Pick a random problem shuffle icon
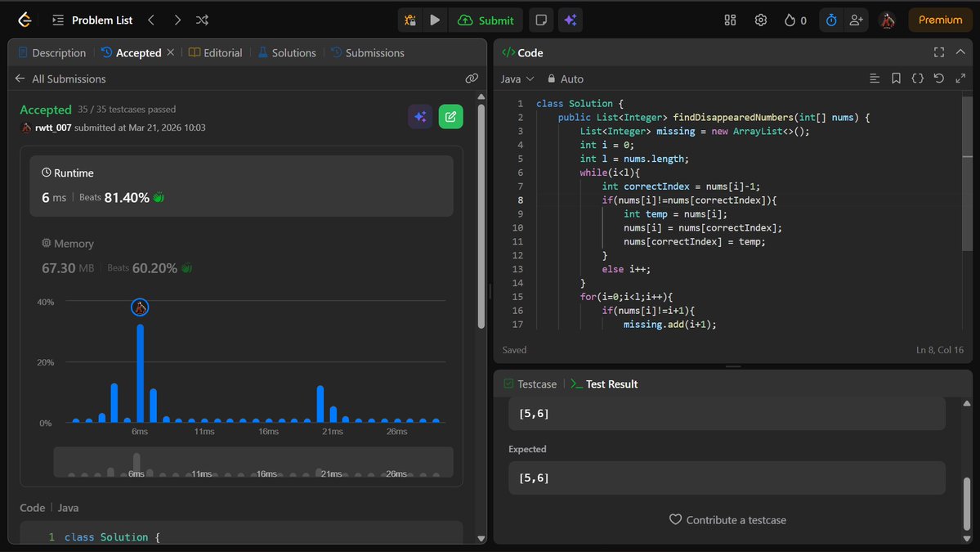This screenshot has height=552, width=980. (x=202, y=20)
